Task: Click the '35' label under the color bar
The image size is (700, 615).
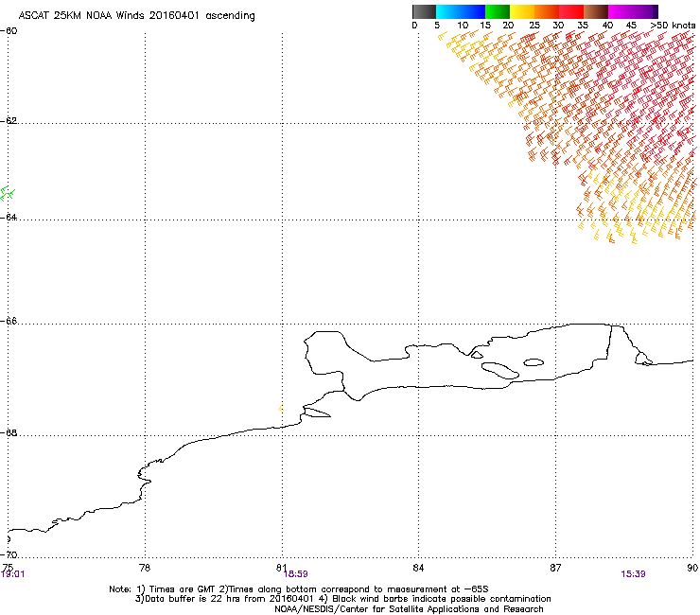Action: coord(583,26)
